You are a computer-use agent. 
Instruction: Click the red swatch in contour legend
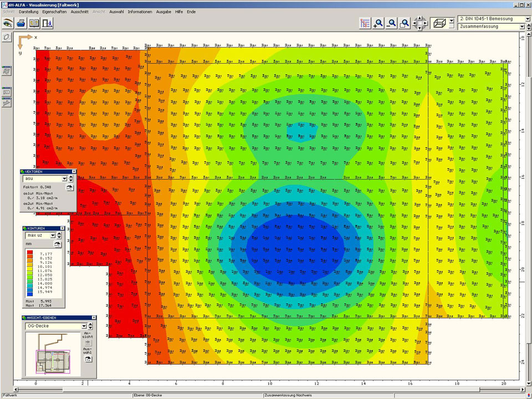click(29, 253)
